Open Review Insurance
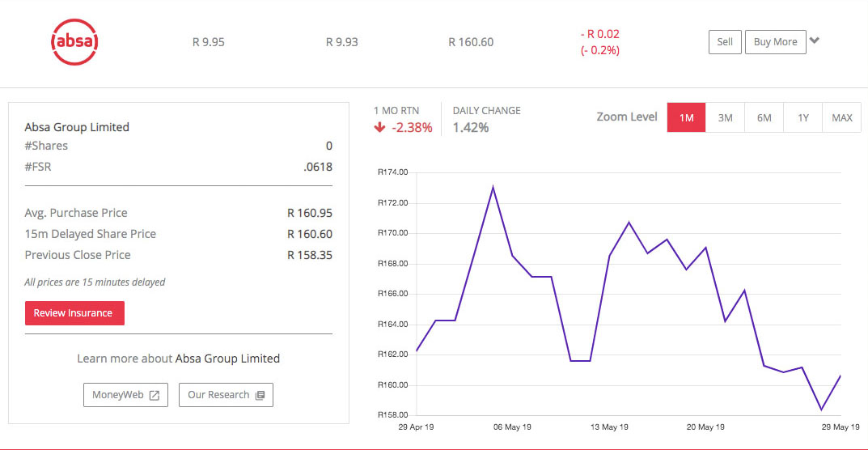Viewport: 868px width, 450px height. (x=74, y=313)
